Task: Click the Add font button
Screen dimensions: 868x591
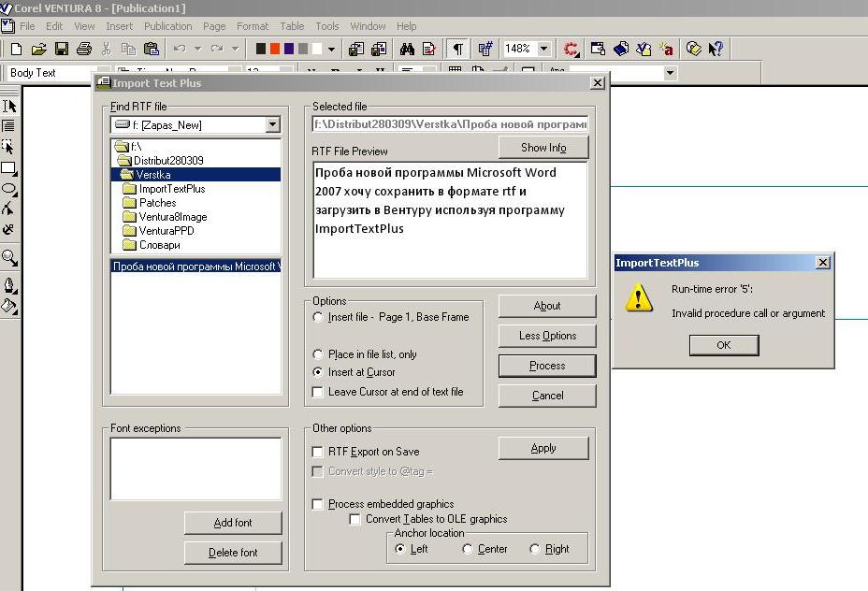Action: coord(233,523)
